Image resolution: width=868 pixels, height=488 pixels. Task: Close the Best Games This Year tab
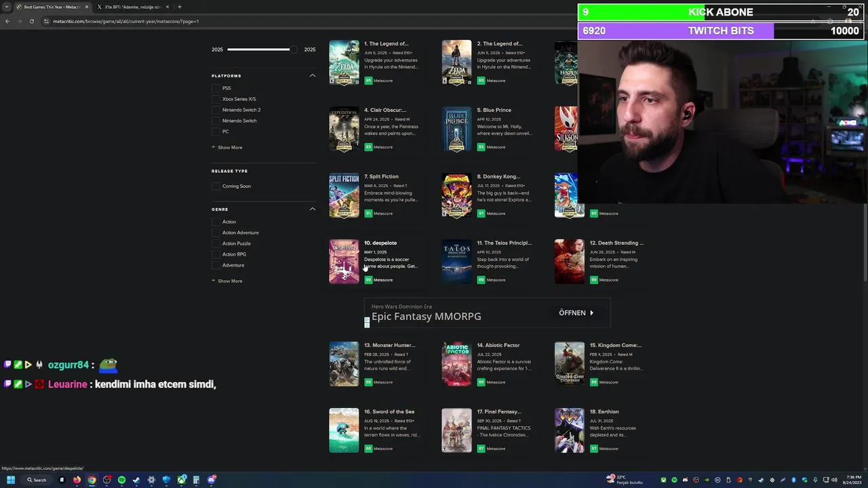click(x=87, y=7)
